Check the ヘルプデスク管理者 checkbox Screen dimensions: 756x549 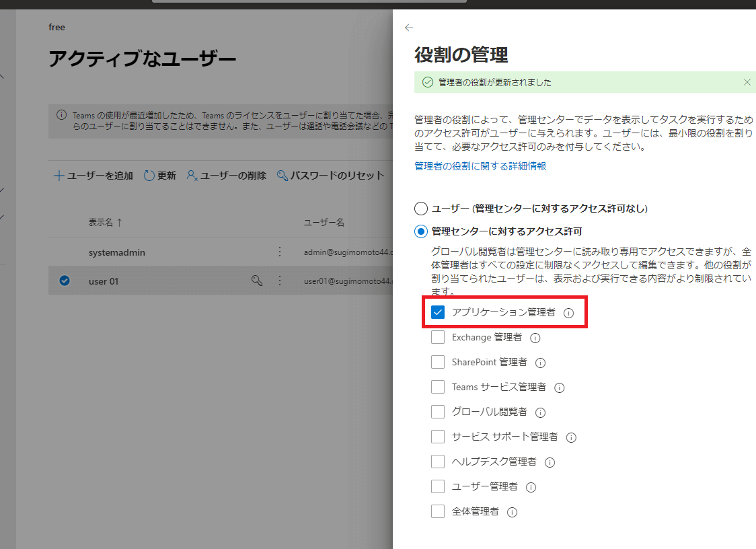coord(438,462)
